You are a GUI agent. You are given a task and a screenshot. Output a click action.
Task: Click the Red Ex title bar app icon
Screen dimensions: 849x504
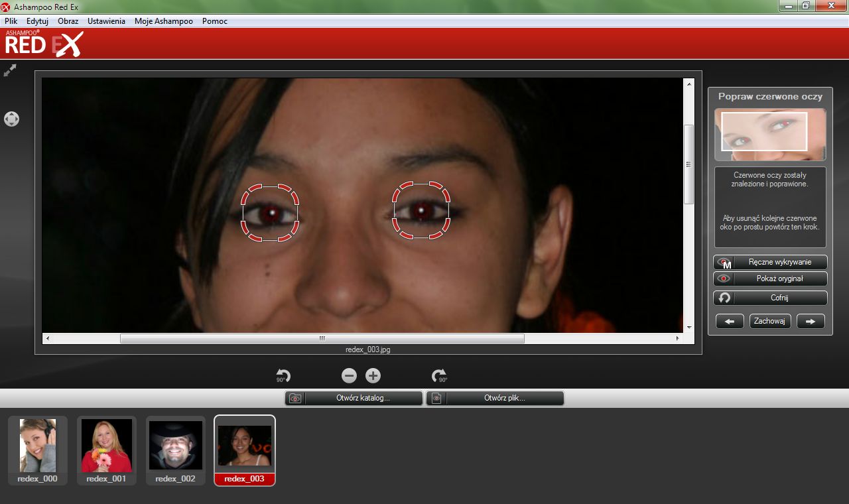[x=6, y=7]
